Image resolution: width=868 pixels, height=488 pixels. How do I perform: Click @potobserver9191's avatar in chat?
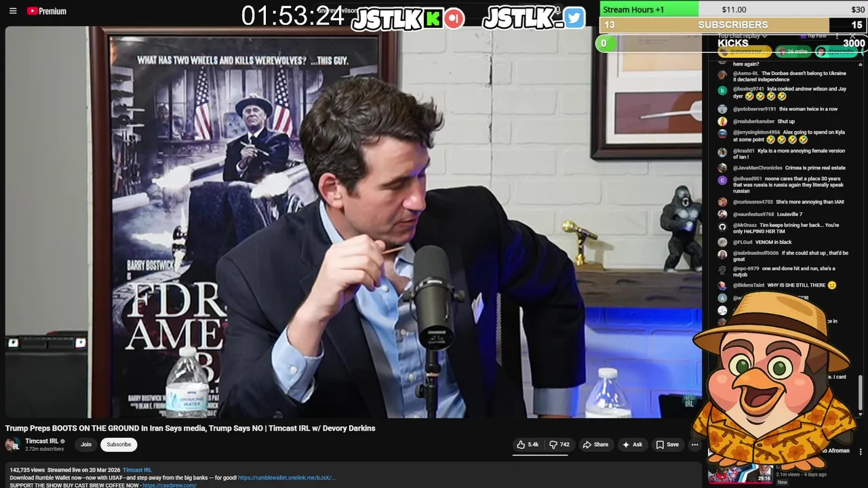722,109
